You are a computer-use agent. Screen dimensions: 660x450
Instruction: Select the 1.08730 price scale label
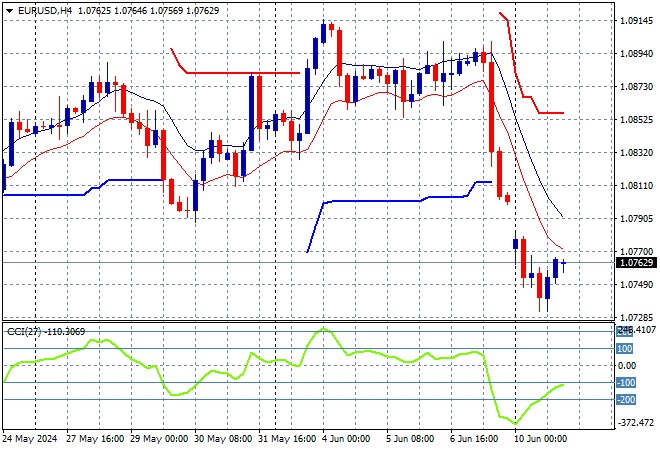[637, 86]
